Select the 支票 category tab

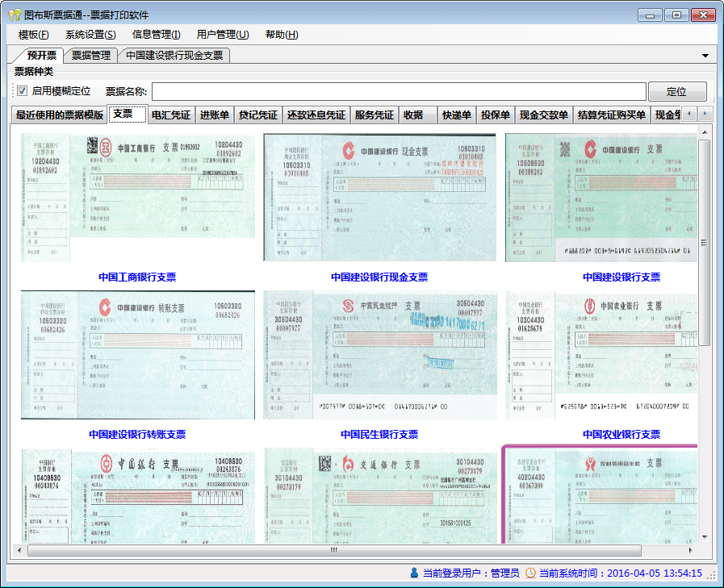click(128, 114)
